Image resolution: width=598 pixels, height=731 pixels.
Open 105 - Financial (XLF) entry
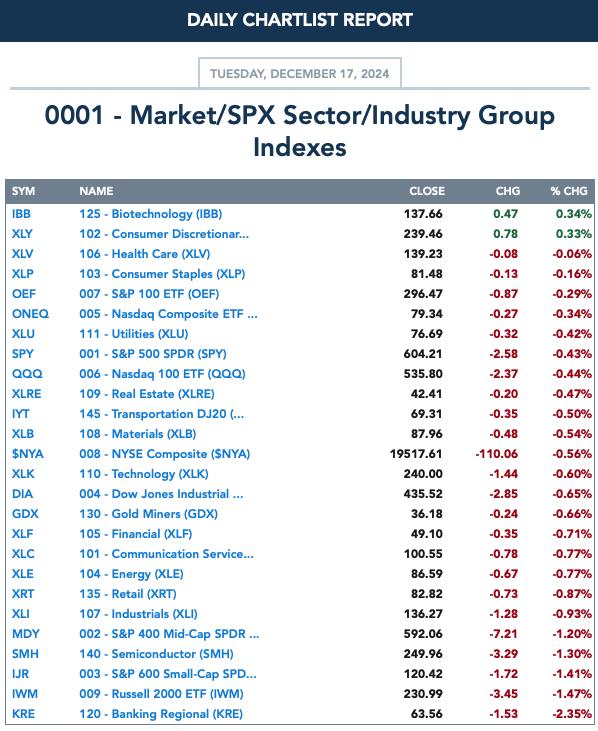pos(136,534)
